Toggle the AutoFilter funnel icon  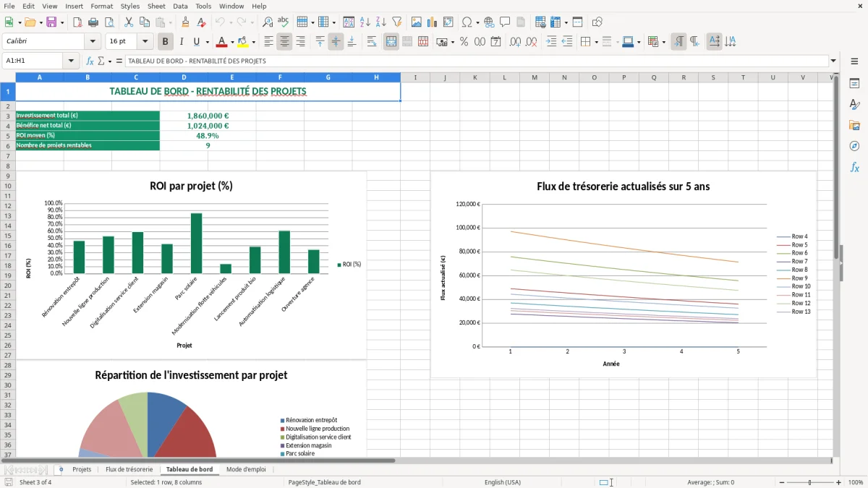point(396,22)
